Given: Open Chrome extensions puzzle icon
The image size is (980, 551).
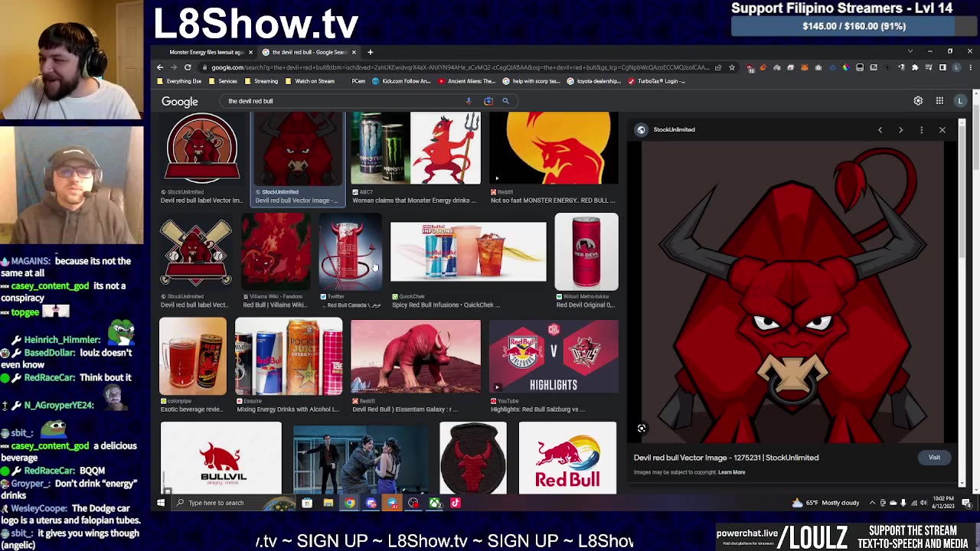Looking at the screenshot, I should (x=915, y=67).
